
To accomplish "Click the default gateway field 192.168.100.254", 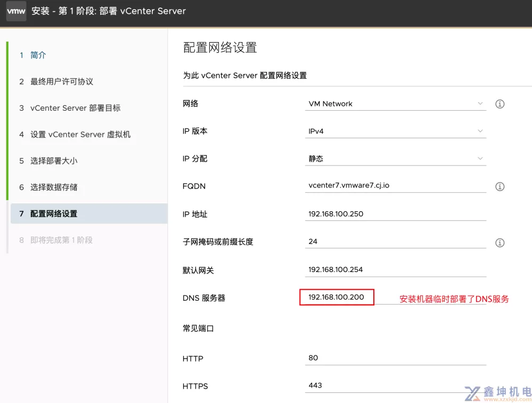I will coord(395,270).
